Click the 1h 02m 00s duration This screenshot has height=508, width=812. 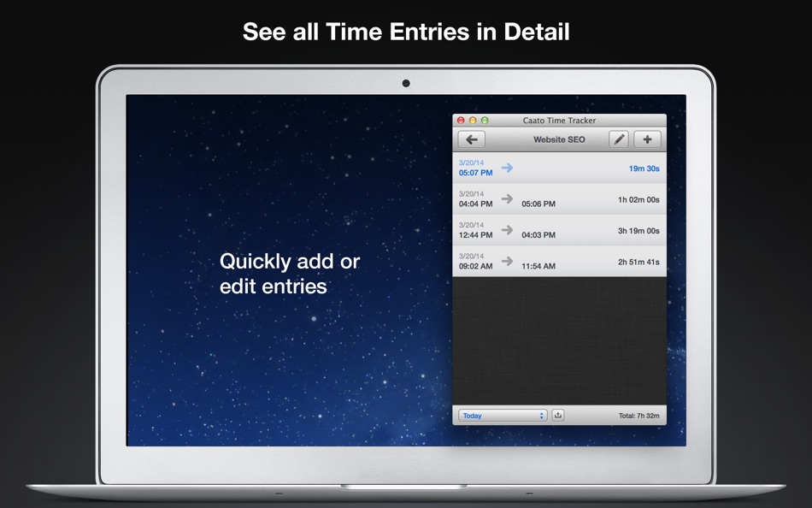(638, 199)
